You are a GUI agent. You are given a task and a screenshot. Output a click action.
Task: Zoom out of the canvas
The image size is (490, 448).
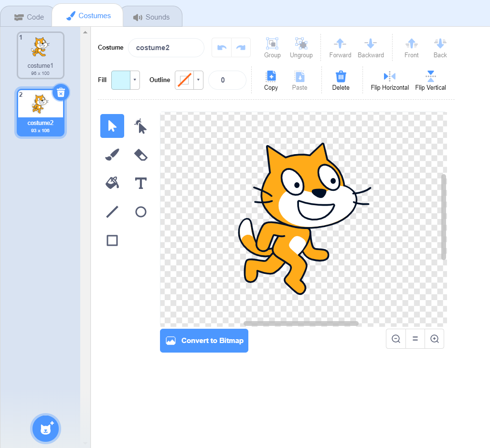pyautogui.click(x=396, y=339)
